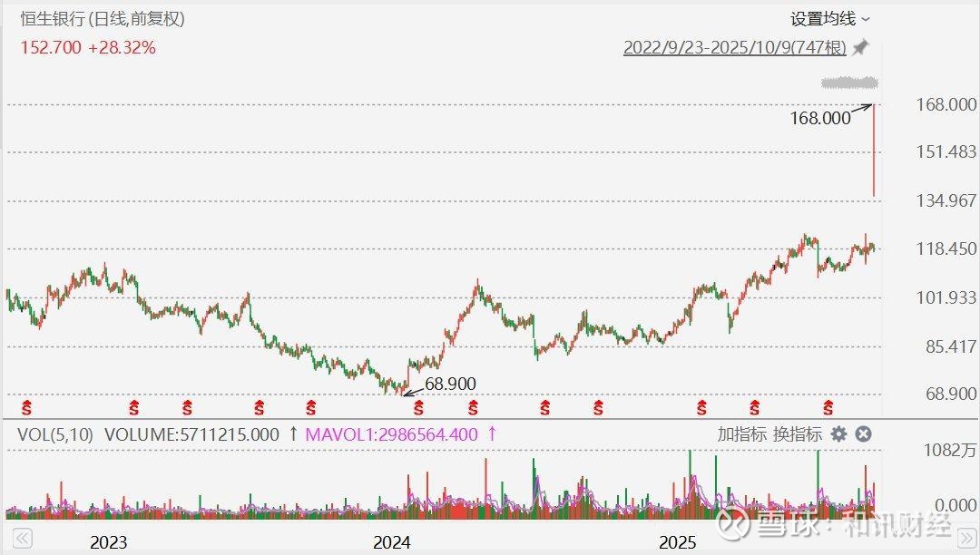
Task: Open dividend marker below the 68.900 low
Action: point(418,408)
